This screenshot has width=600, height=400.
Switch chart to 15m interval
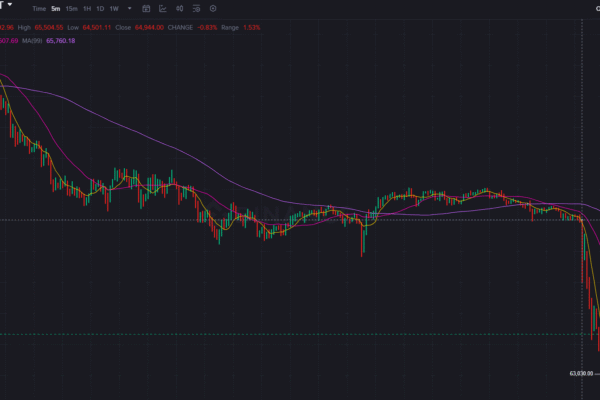click(71, 8)
